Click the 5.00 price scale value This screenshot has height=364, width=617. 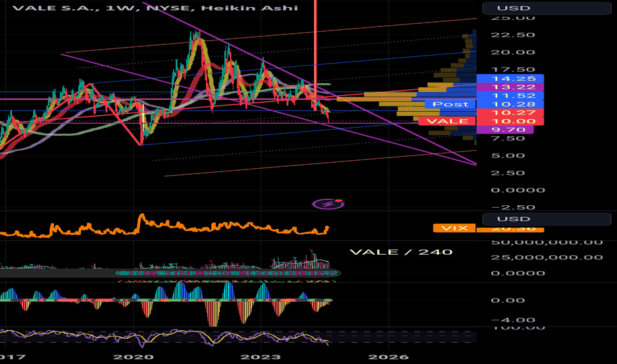(508, 156)
